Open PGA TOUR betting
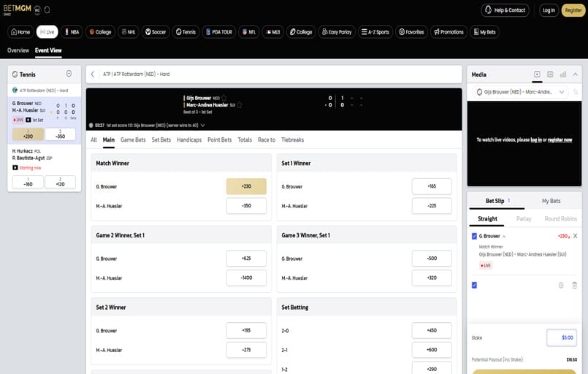 (219, 32)
